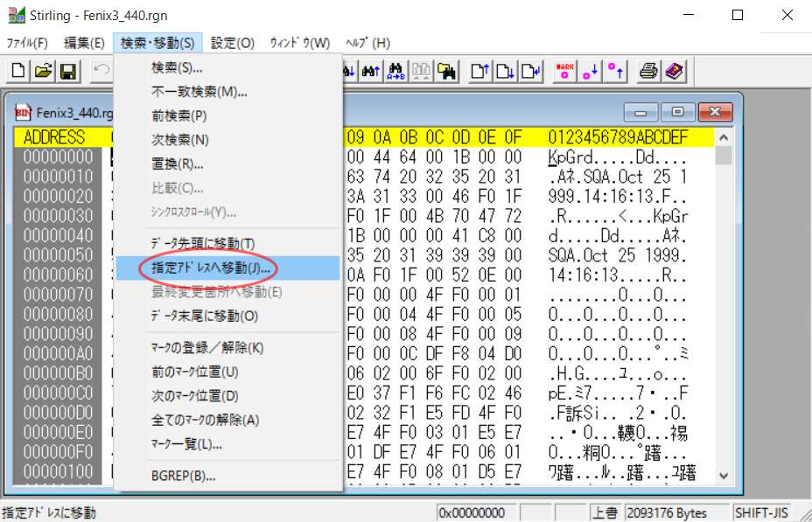Image resolution: width=812 pixels, height=522 pixels.
Task: Click the text 'KpGrd.....Dd....'
Action: tap(617, 157)
